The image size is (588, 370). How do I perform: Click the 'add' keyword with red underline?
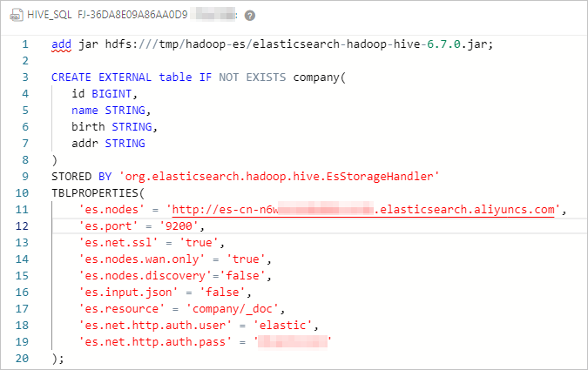click(62, 44)
